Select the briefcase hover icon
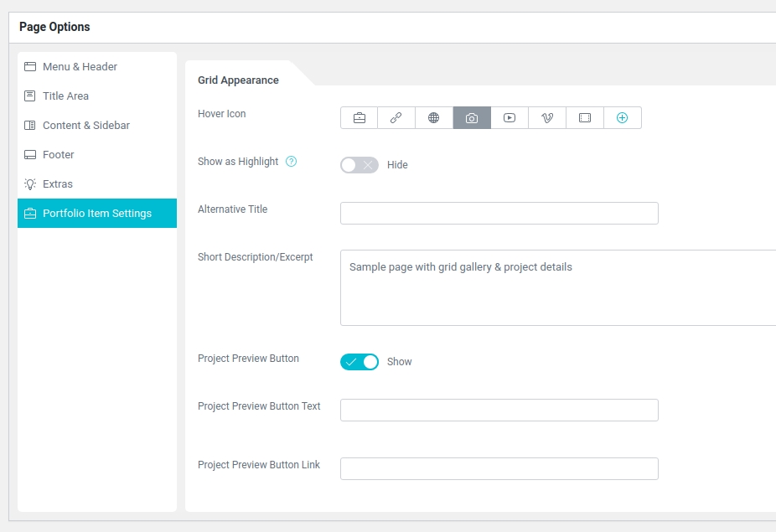The width and height of the screenshot is (776, 532). click(x=359, y=118)
